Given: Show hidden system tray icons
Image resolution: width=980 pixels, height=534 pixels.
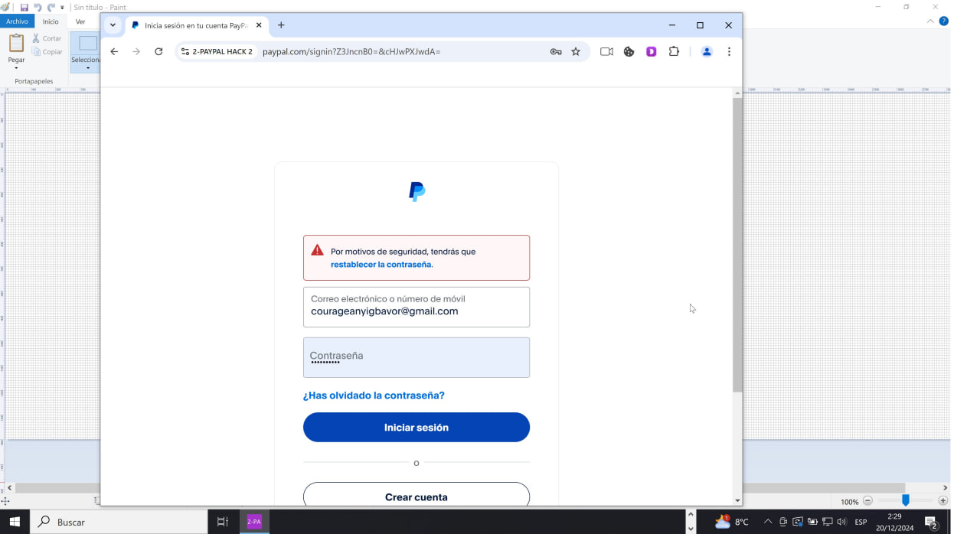Looking at the screenshot, I should pyautogui.click(x=768, y=522).
